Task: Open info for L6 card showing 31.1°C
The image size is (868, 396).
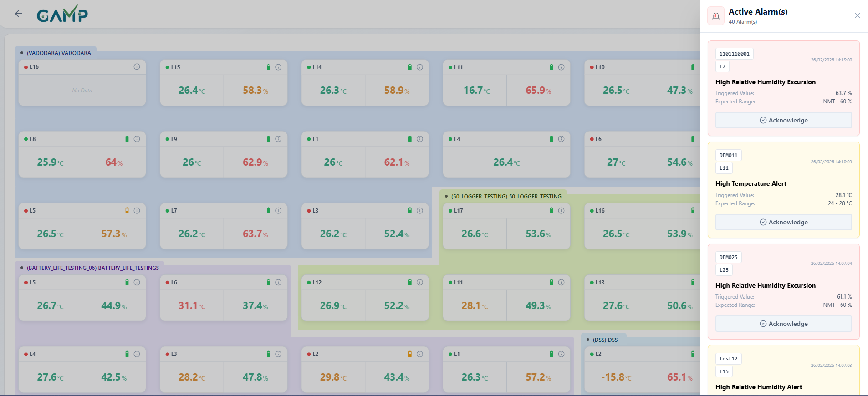Action: click(x=278, y=282)
